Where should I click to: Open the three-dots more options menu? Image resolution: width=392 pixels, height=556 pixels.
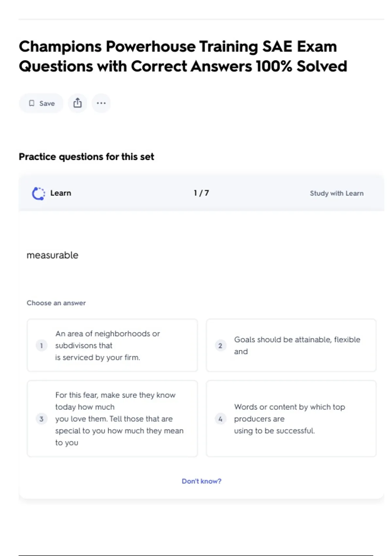[x=101, y=103]
